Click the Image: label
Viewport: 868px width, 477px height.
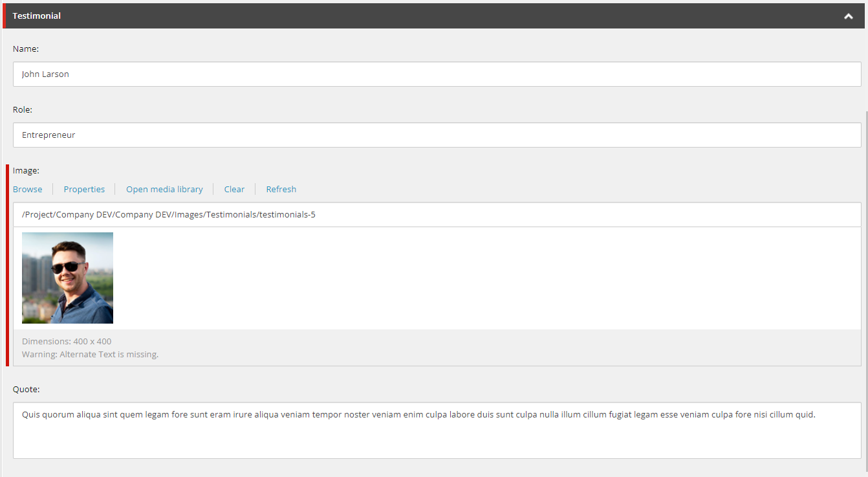(x=27, y=171)
